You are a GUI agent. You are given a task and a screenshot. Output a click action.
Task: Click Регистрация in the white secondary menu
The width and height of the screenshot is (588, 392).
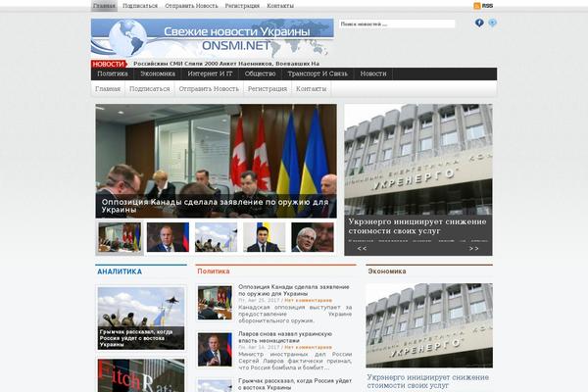tap(268, 89)
